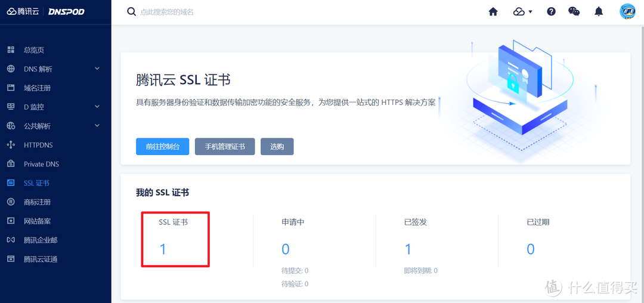Click the 腾讯云证通 sidebar icon
Screen dimensions: 644x303
tap(11, 259)
